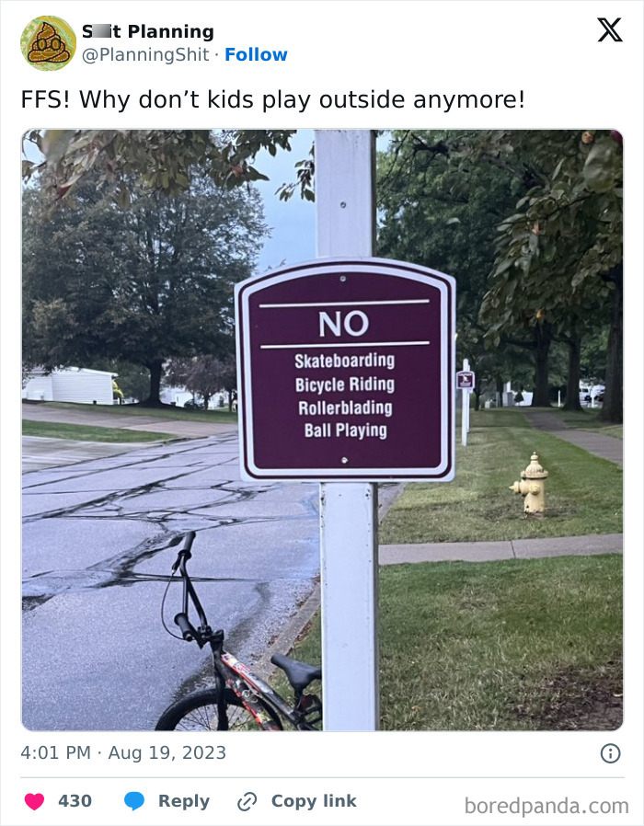Click the tweet text about kids playing outside
Screen dimensions: 644x826
[x=272, y=99]
